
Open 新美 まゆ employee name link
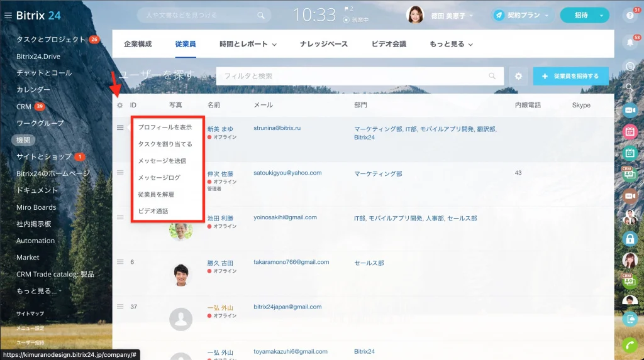pos(219,129)
